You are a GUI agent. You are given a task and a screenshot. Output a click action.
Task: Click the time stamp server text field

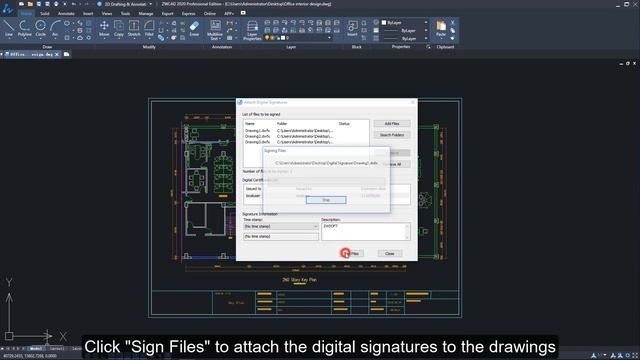point(281,237)
